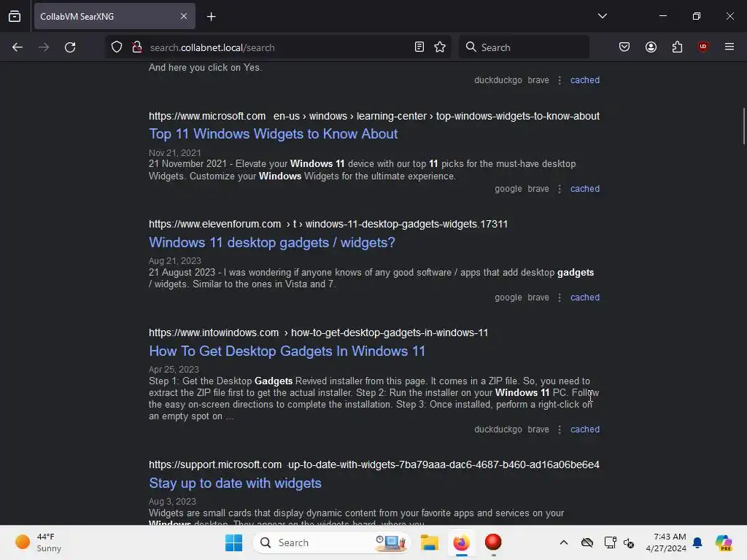Click the Aug 21, 2023 date text
The width and height of the screenshot is (747, 560).
[175, 261]
